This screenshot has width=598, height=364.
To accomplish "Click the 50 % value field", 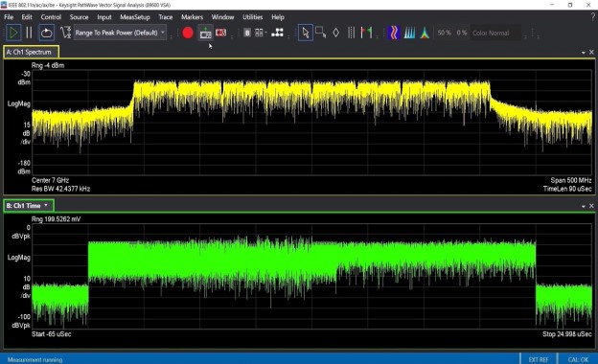I will click(x=445, y=33).
